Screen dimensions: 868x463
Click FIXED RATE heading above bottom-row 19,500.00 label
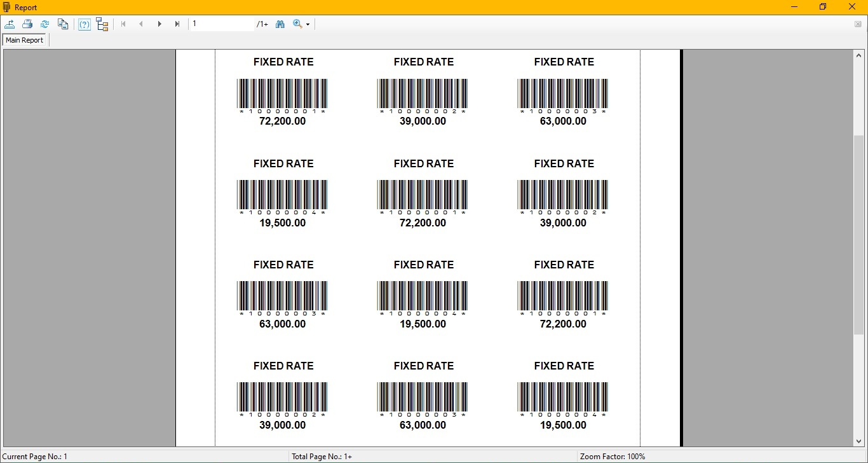[x=564, y=366]
